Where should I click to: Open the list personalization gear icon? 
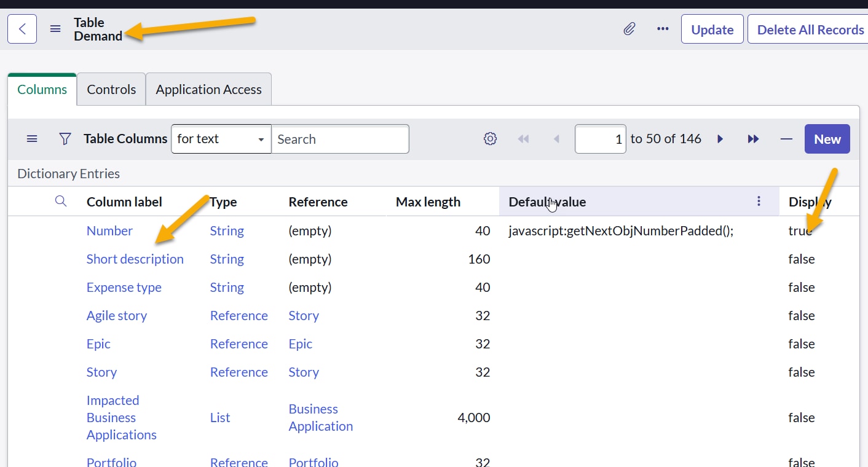click(x=490, y=139)
